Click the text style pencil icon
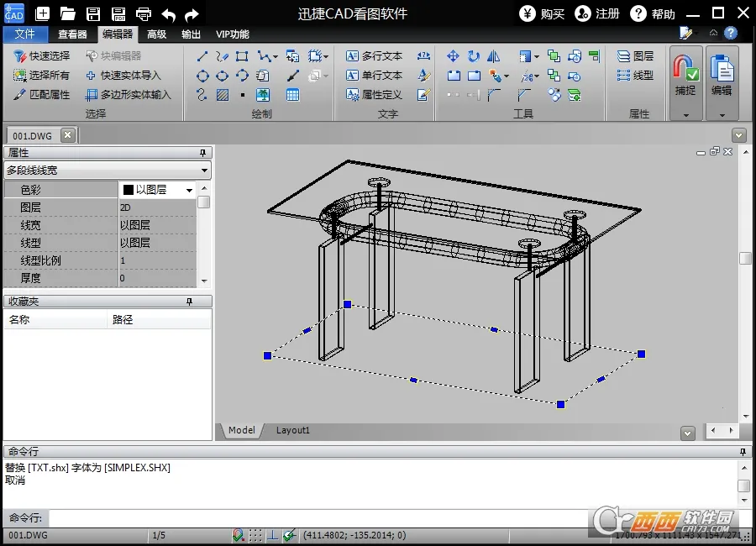756x546 pixels. [x=423, y=76]
